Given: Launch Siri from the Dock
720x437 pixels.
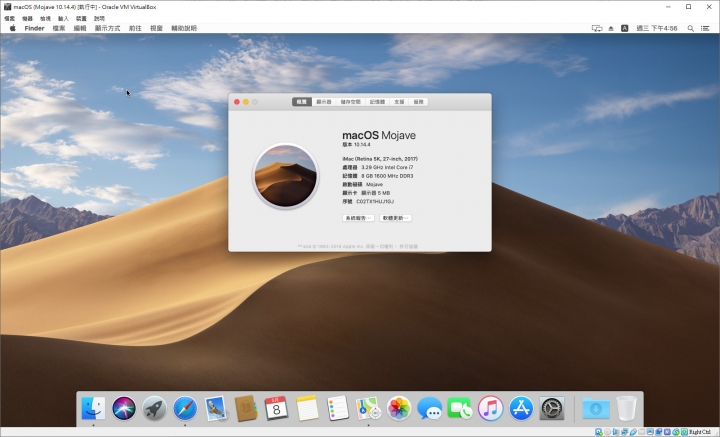Looking at the screenshot, I should [124, 408].
